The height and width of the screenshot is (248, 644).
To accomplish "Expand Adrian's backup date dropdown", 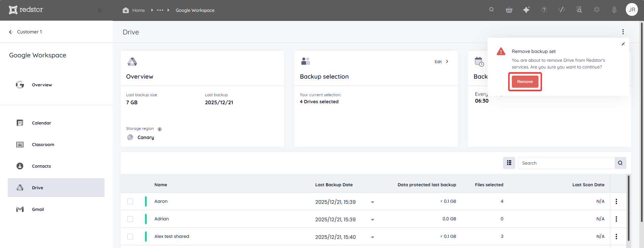I will 373,220.
